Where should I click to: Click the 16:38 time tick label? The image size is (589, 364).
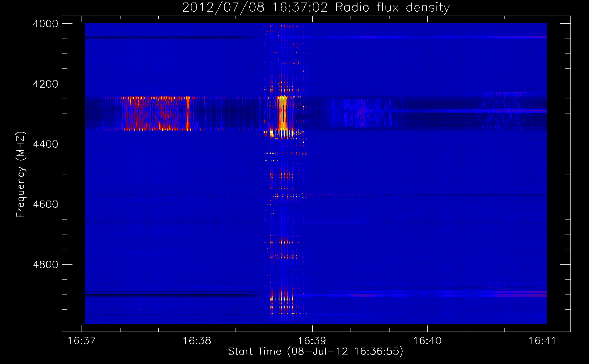197,341
